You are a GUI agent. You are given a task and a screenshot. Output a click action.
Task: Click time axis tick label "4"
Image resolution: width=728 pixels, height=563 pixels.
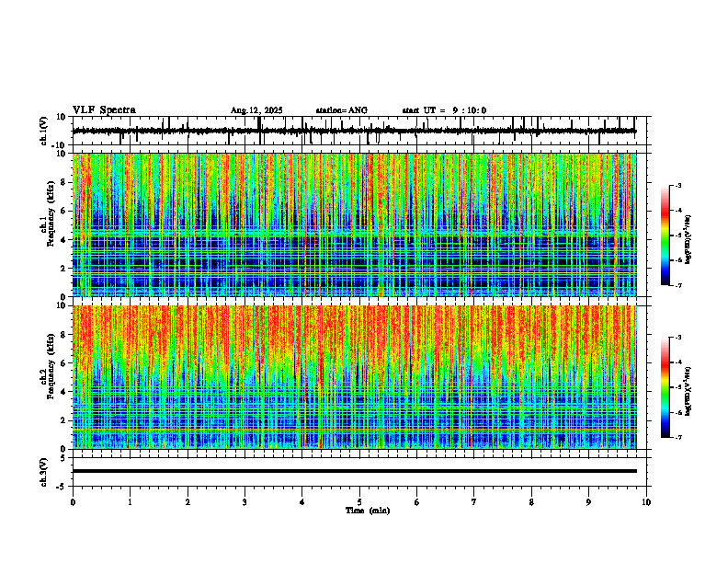pyautogui.click(x=302, y=502)
